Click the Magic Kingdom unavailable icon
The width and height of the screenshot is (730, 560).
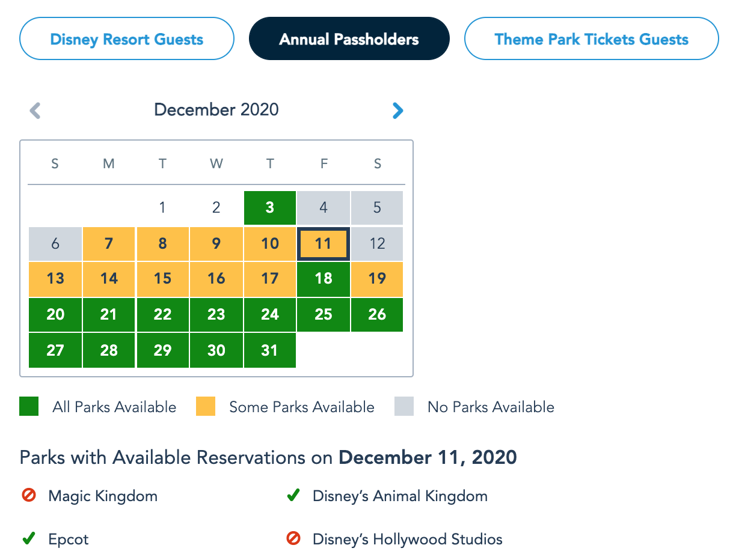[x=28, y=496]
